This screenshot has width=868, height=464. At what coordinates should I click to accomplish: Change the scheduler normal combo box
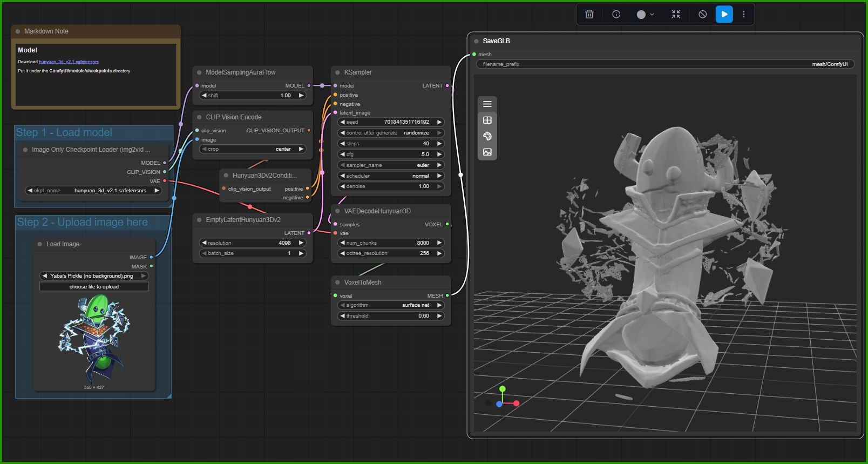click(391, 176)
